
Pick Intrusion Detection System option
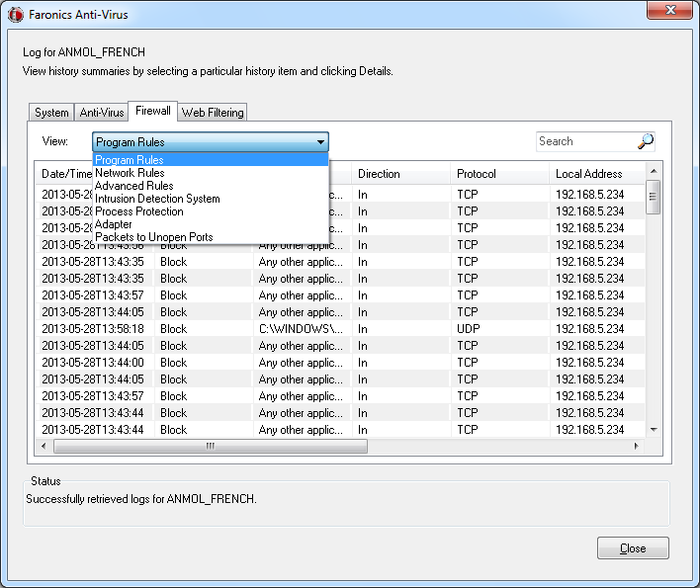211,199
